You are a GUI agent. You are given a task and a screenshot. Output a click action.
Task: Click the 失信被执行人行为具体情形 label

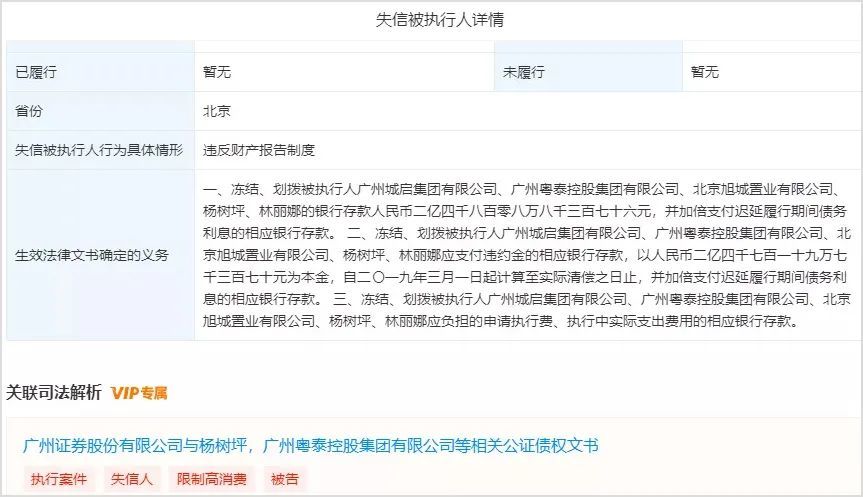pyautogui.click(x=99, y=150)
